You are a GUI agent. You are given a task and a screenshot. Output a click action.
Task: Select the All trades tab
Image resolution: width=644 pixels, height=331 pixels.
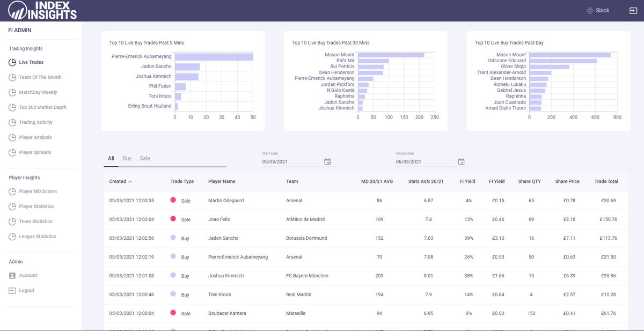(x=111, y=158)
